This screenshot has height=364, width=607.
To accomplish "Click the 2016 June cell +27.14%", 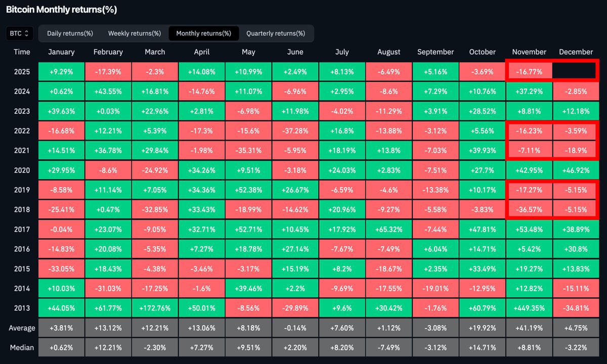I will click(295, 249).
